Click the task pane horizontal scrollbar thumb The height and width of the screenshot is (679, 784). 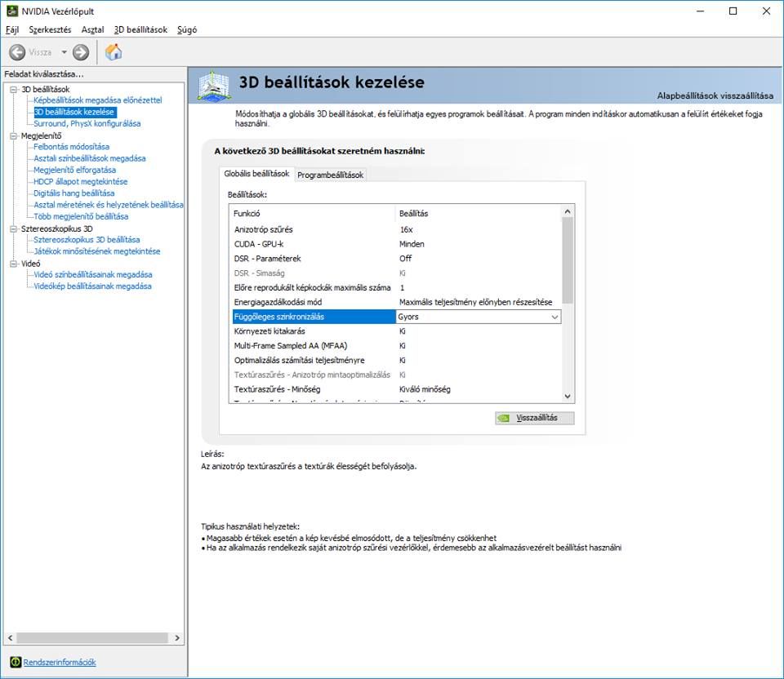point(92,638)
